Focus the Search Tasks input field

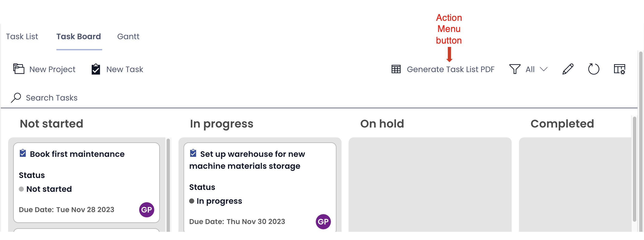pyautogui.click(x=319, y=97)
